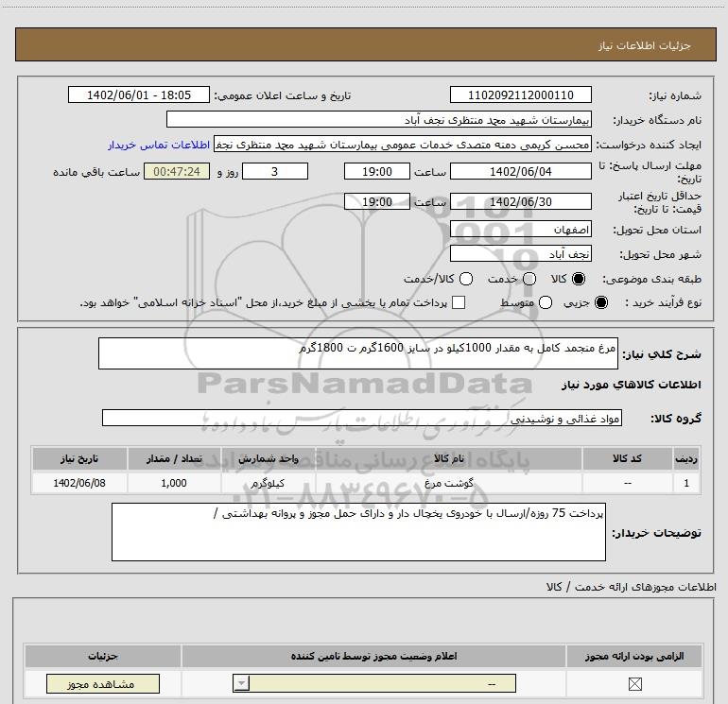This screenshot has height=704, width=728.
Task: Toggle Islamic treasury payment checkbox
Action: point(459,302)
